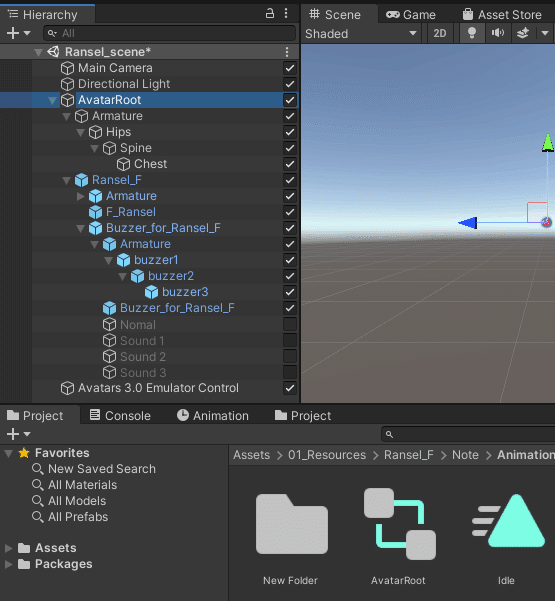Viewport: 555px width, 601px height.
Task: Select All Models saved search
Action: click(77, 501)
